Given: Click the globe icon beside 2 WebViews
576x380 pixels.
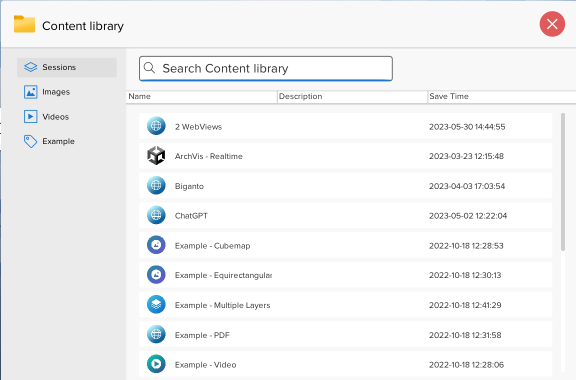Looking at the screenshot, I should click(x=156, y=126).
